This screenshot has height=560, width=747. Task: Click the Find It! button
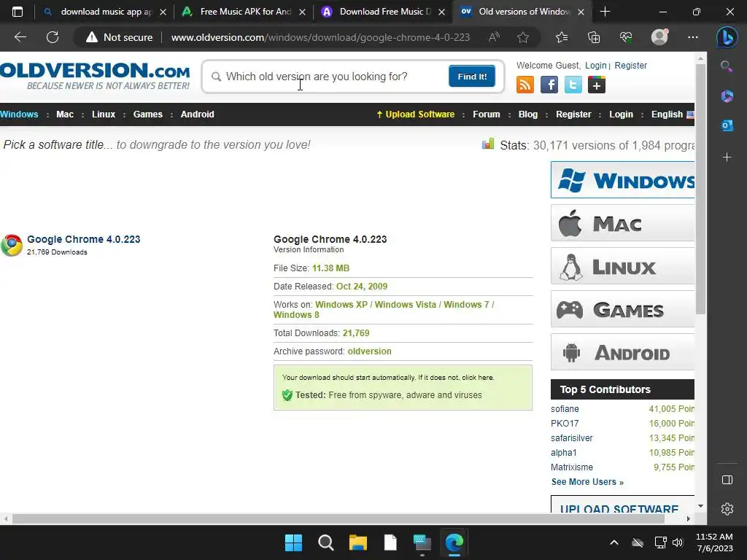(x=472, y=76)
